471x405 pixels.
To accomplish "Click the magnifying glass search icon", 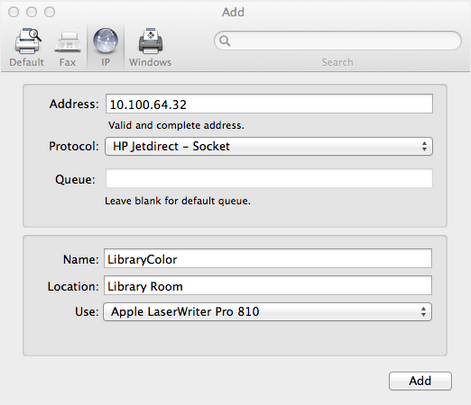I will click(x=225, y=41).
